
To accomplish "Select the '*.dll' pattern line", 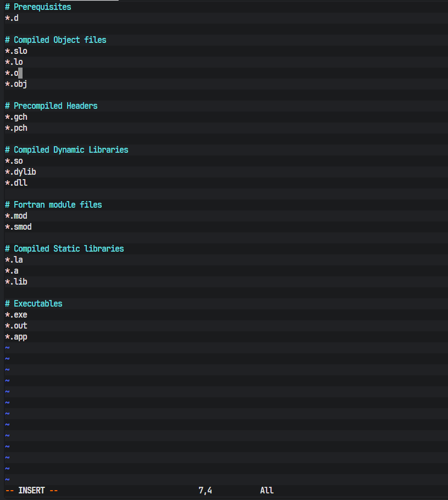I will [x=16, y=183].
